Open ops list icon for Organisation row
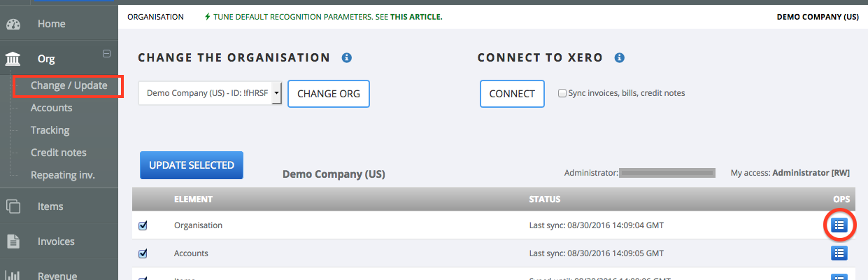 [839, 225]
